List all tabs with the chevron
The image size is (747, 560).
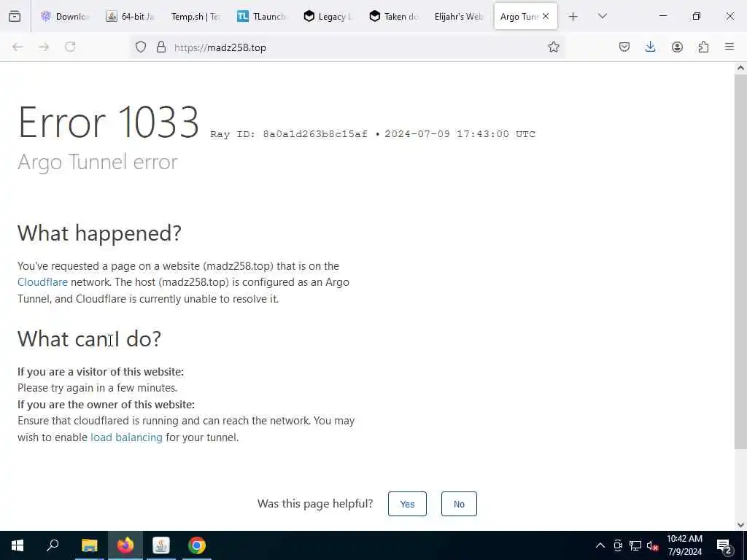pyautogui.click(x=602, y=16)
